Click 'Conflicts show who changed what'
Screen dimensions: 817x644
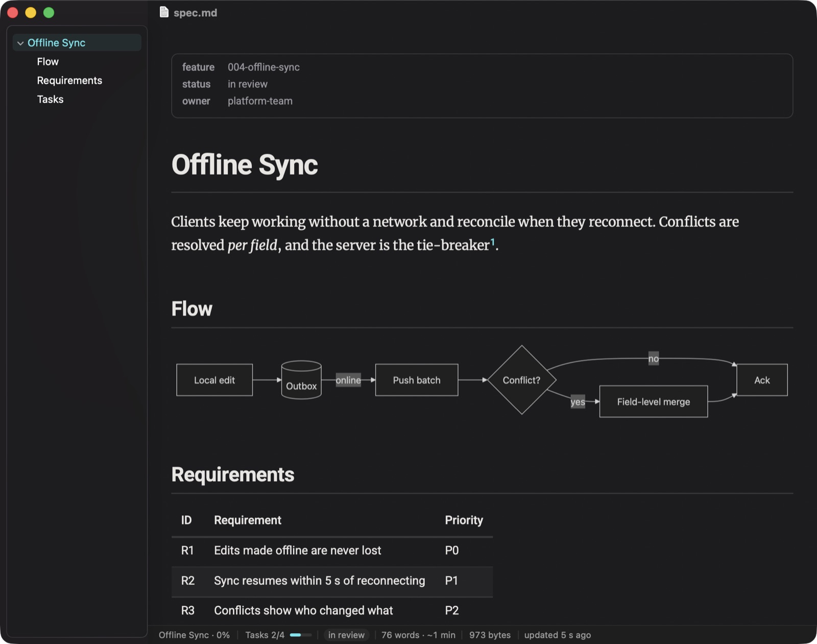point(303,611)
